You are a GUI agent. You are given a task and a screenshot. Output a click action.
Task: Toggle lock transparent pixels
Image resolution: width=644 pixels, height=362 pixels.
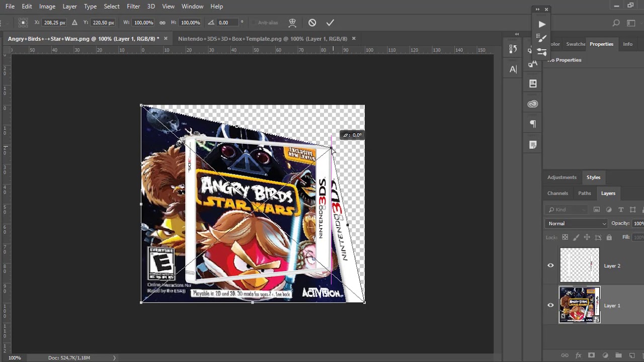pos(565,237)
